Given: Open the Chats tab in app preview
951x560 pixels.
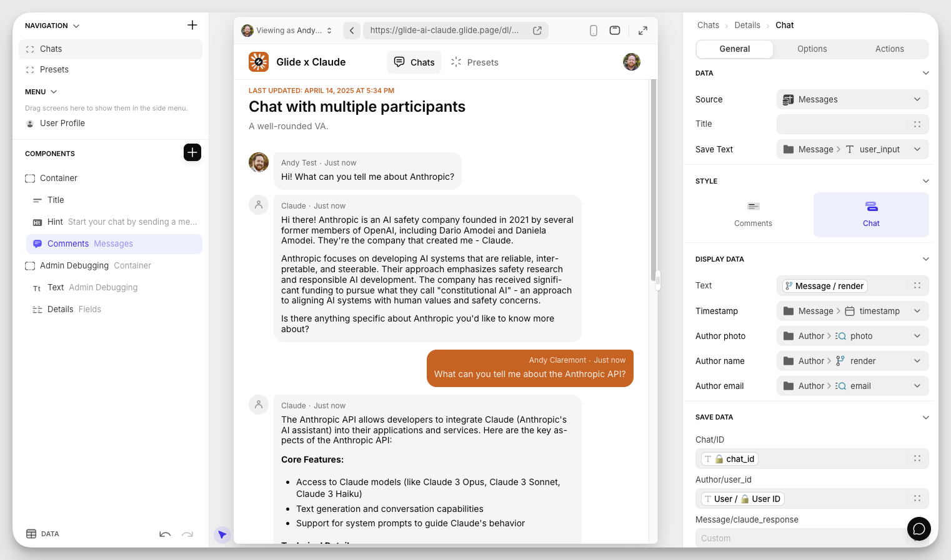Looking at the screenshot, I should coord(414,62).
